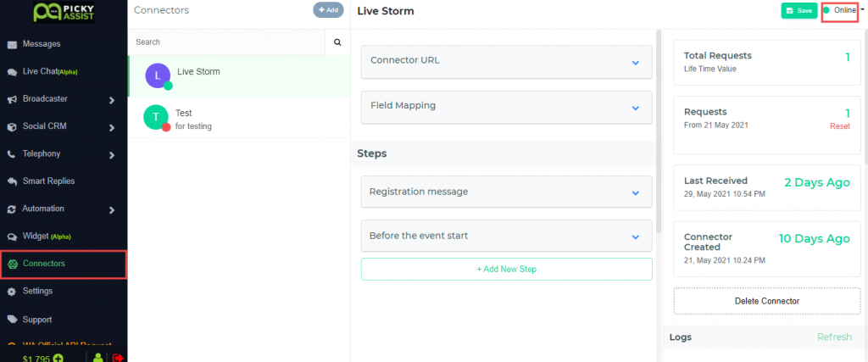Click the Settings gear icon

[x=12, y=291]
